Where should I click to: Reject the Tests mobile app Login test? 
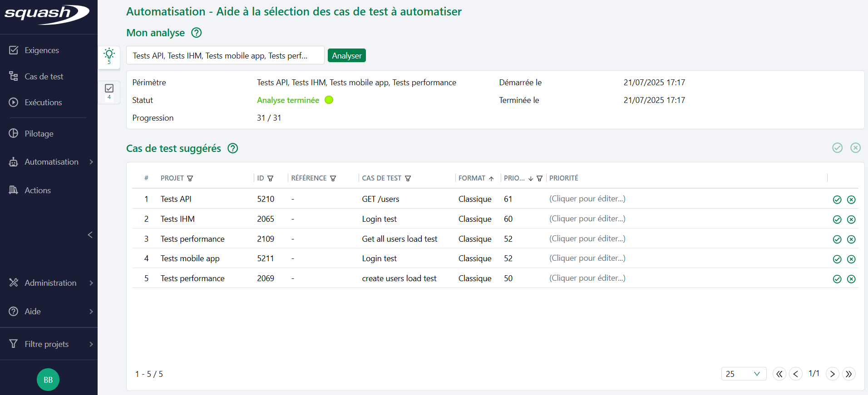(852, 259)
